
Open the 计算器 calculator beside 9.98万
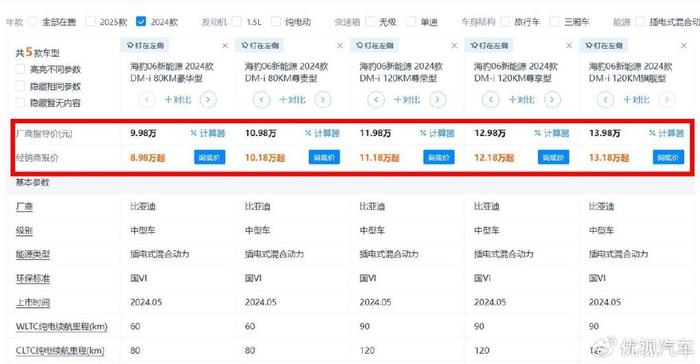(207, 133)
